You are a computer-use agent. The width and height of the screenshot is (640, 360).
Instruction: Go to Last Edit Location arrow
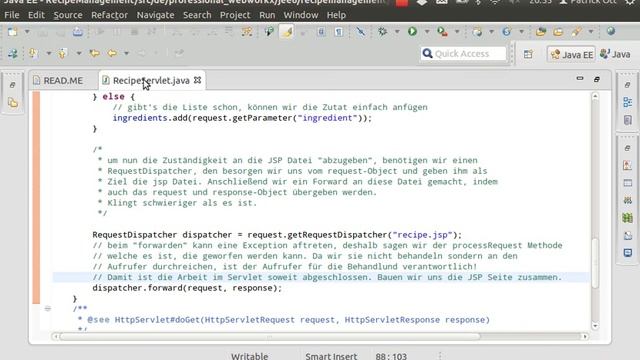tap(95, 53)
